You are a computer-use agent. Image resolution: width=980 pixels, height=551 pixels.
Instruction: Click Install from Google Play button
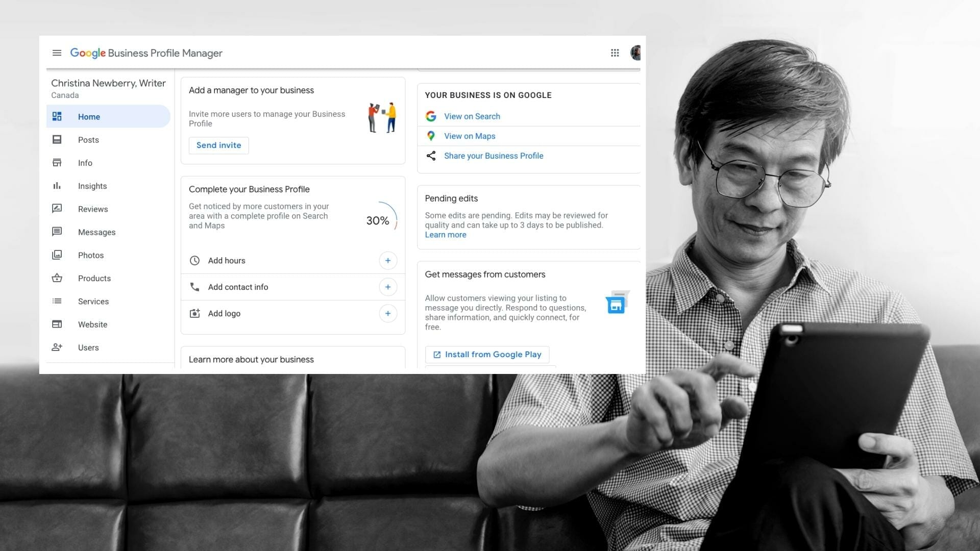point(487,355)
